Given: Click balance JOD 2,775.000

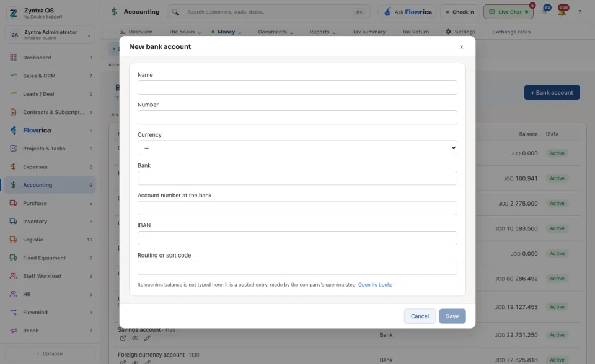Looking at the screenshot, I should click(x=518, y=204).
